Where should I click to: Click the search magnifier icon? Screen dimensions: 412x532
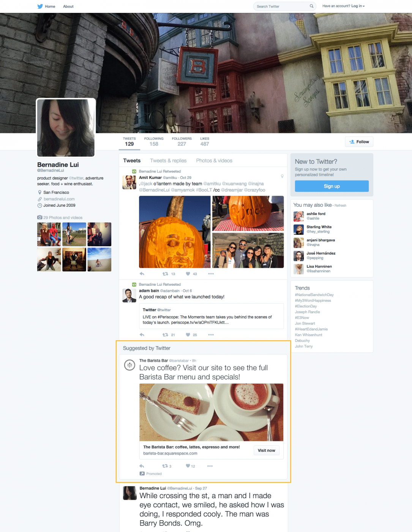pyautogui.click(x=311, y=6)
